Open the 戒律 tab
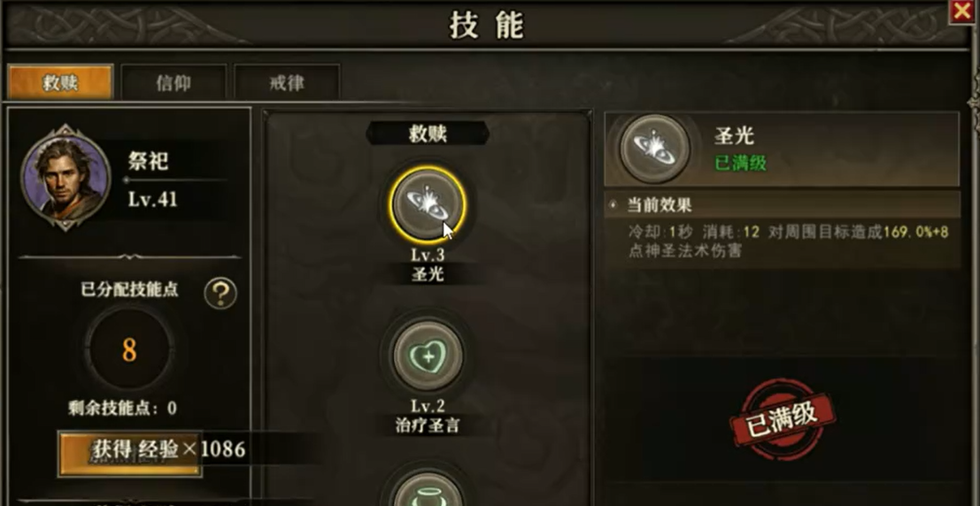The height and width of the screenshot is (506, 980). (x=287, y=82)
